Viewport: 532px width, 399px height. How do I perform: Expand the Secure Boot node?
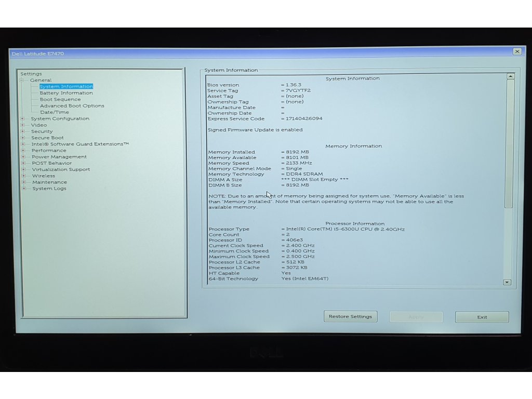(x=22, y=138)
